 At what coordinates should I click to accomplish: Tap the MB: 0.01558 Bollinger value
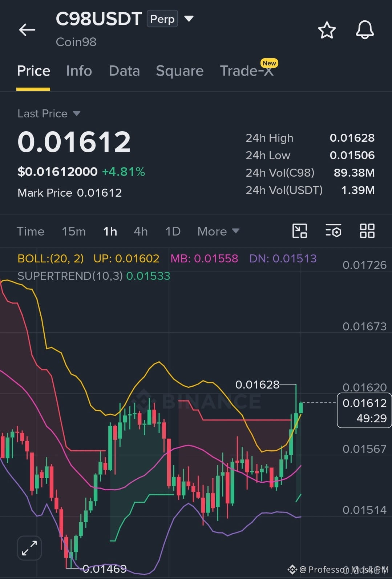[204, 258]
